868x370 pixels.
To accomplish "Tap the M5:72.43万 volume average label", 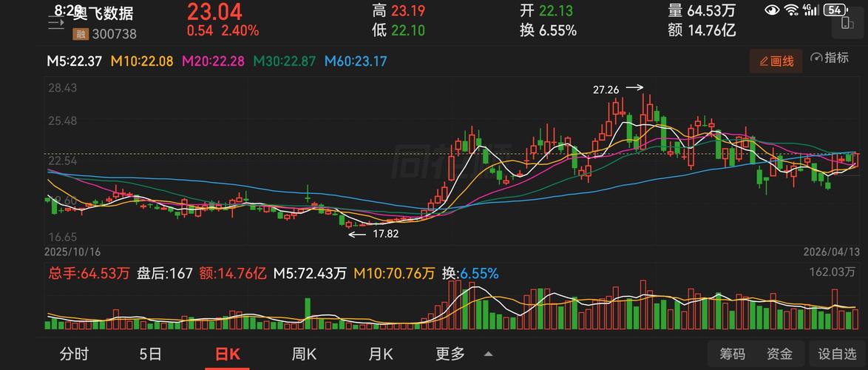I will (310, 273).
